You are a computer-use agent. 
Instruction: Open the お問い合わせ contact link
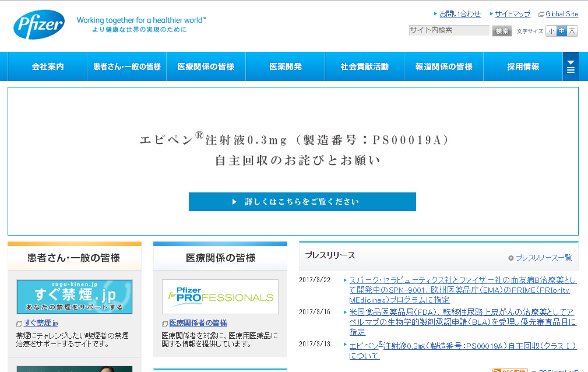[460, 14]
